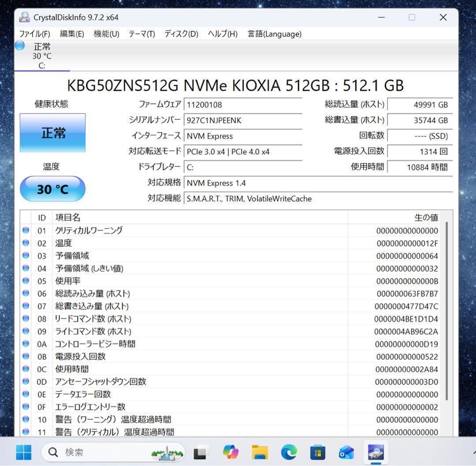
Task: Select the C: drive tab showing 正常 30°C
Action: coord(42,55)
